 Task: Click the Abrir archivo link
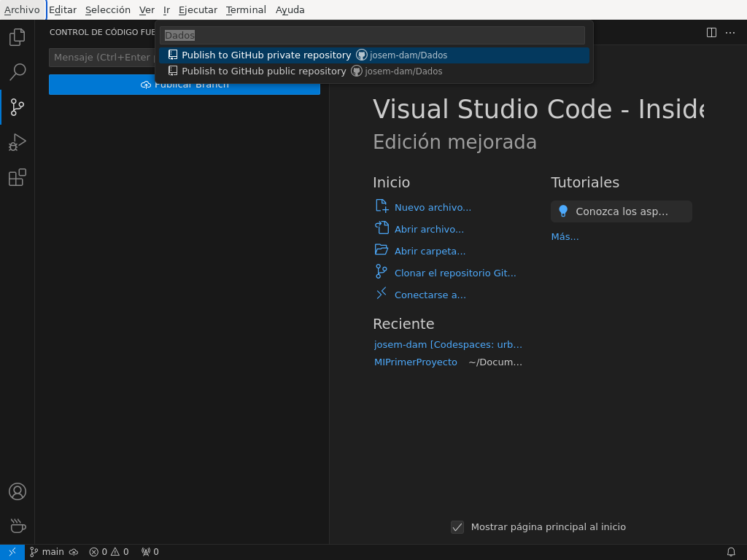(x=429, y=230)
